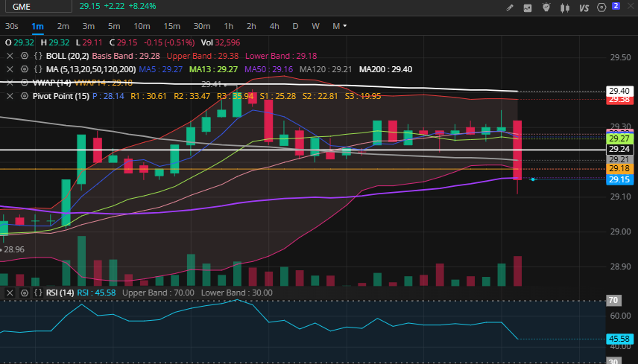This screenshot has width=638, height=364.
Task: Click the MA50 : 29.16 value
Action: pos(268,69)
